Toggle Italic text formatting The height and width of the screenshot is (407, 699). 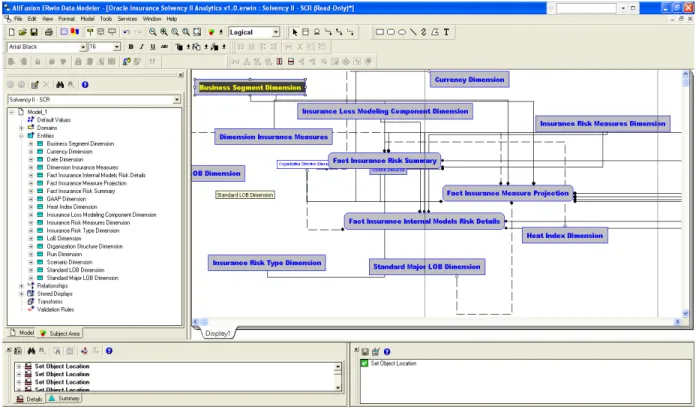click(142, 47)
